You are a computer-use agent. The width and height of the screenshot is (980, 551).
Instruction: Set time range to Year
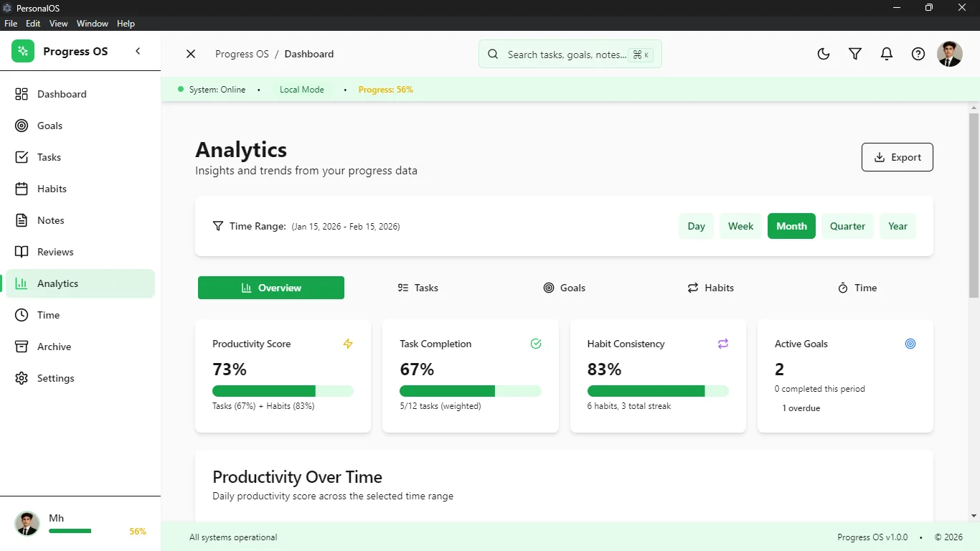[897, 226]
